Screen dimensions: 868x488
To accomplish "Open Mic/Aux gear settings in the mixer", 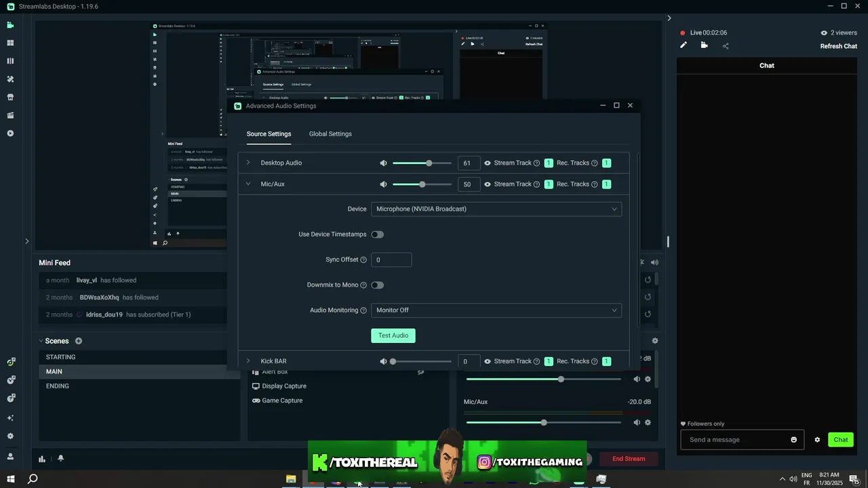I will coord(648,423).
